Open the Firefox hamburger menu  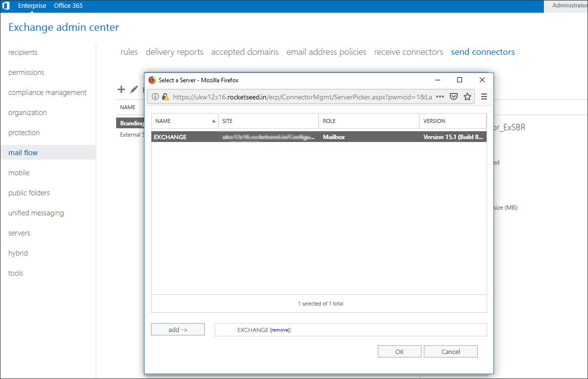[484, 97]
